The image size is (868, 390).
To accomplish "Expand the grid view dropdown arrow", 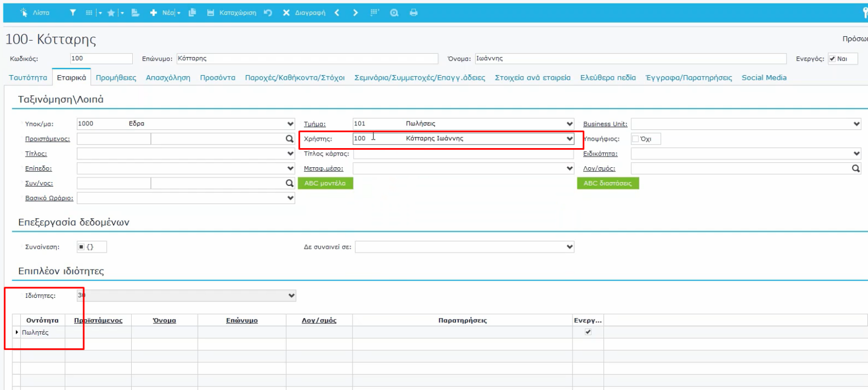I will (x=100, y=13).
